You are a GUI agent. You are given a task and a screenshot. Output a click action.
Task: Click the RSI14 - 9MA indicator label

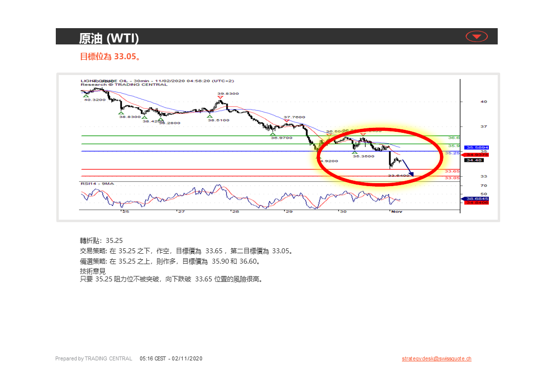pos(97,183)
